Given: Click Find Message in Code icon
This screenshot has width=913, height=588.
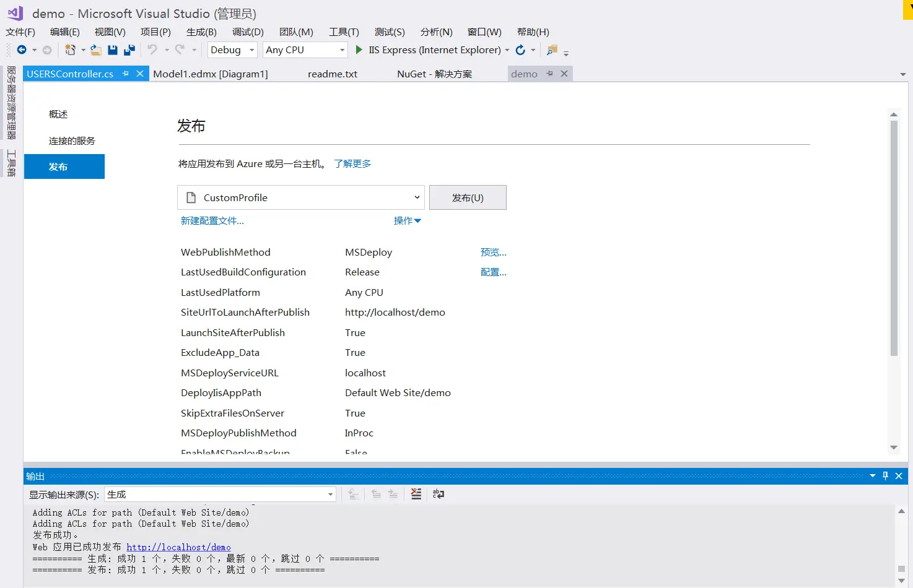Looking at the screenshot, I should (x=354, y=494).
